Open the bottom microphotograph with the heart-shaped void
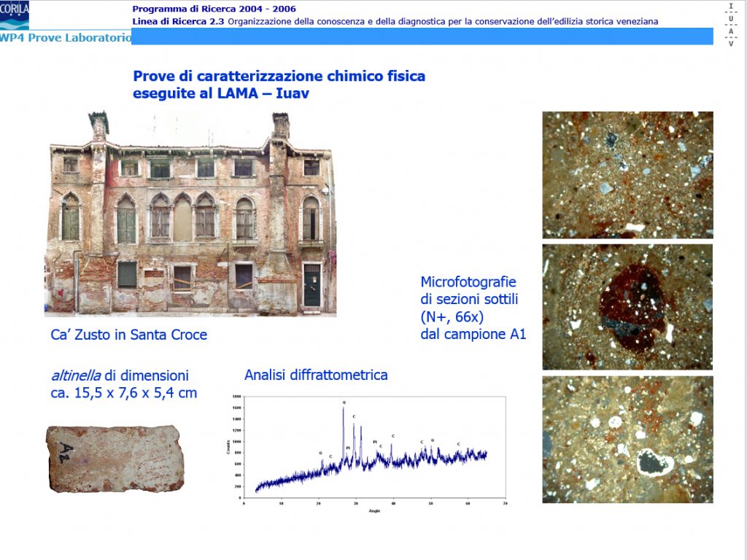This screenshot has width=747, height=560. (x=627, y=440)
